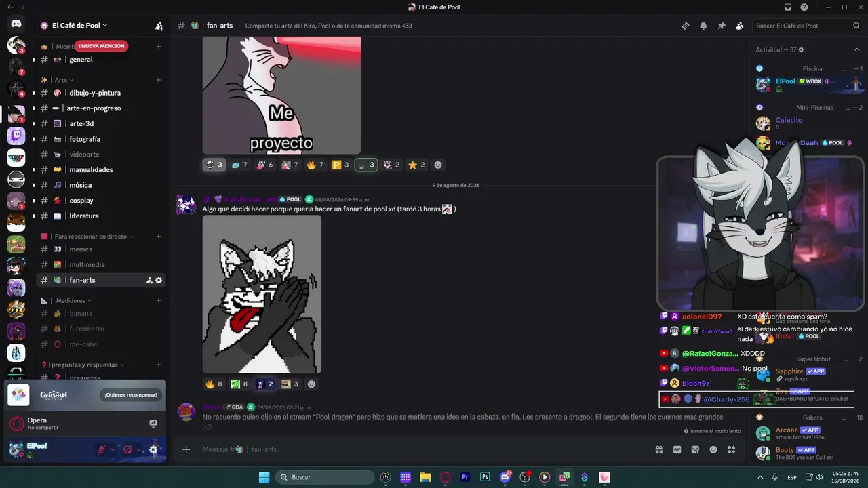The height and width of the screenshot is (488, 868).
Task: Open the GIF picker
Action: click(677, 449)
